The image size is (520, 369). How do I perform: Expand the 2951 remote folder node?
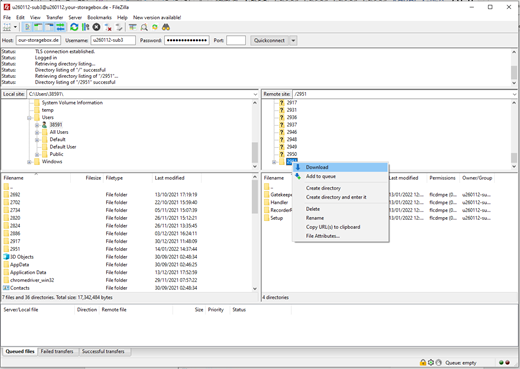pyautogui.click(x=274, y=162)
